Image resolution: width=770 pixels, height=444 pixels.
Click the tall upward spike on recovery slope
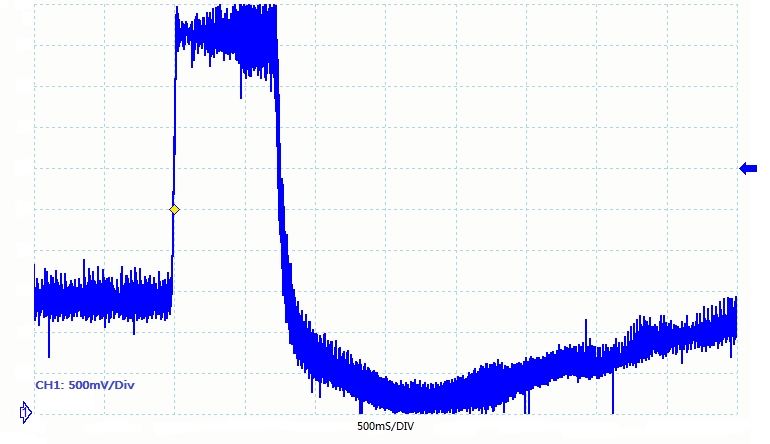coord(586,328)
